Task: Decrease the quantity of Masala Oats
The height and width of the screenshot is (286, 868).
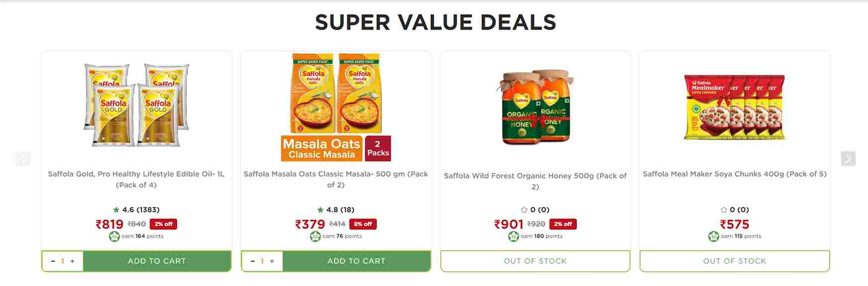Action: (x=252, y=261)
